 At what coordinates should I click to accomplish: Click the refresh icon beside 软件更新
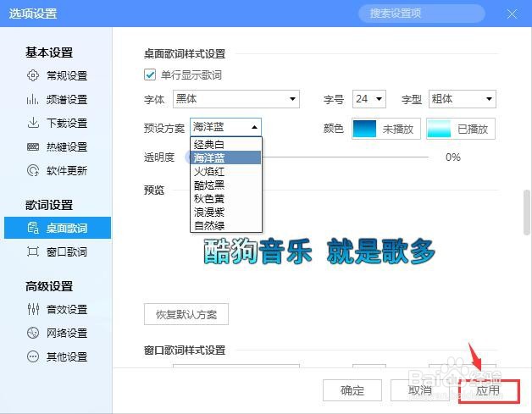pos(33,170)
